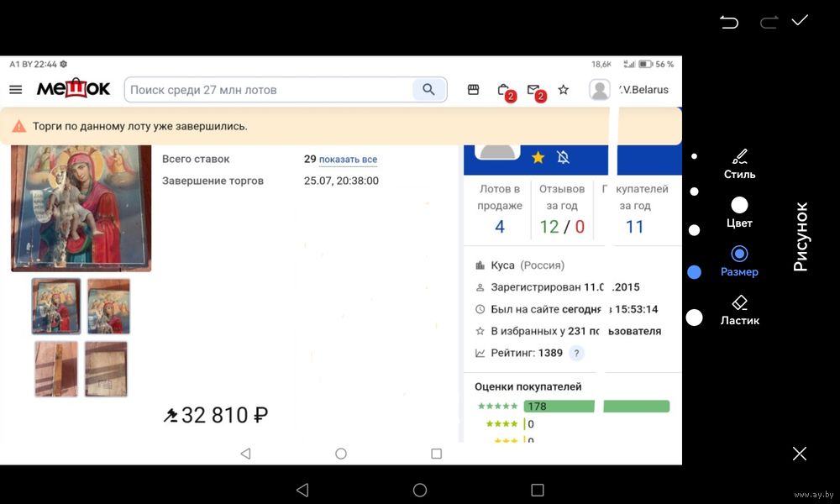Choose the largest white brush size dot

695,318
